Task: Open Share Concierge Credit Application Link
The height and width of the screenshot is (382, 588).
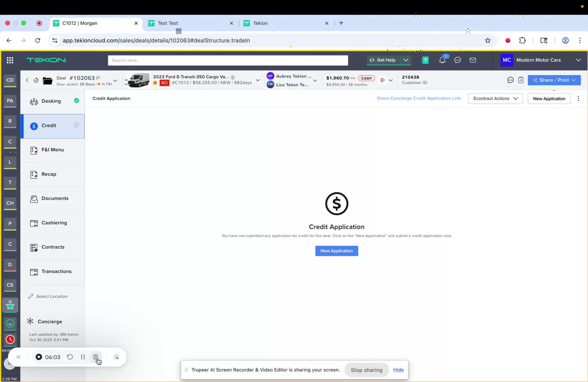Action: click(418, 98)
